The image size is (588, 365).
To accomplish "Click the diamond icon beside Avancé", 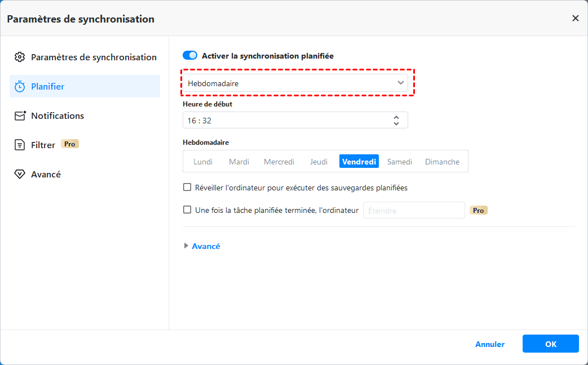I will point(20,174).
